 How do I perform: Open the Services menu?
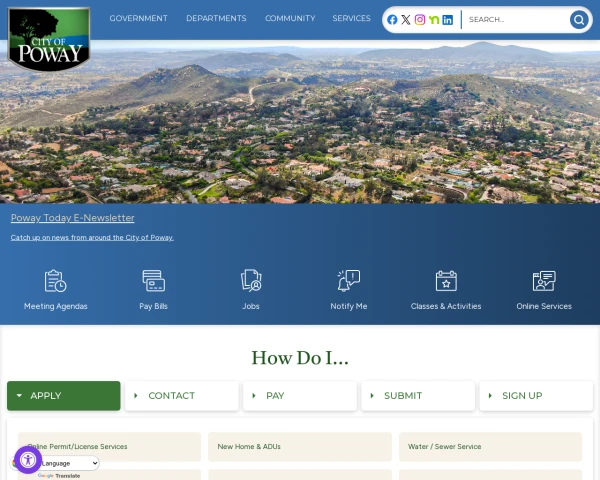[351, 18]
